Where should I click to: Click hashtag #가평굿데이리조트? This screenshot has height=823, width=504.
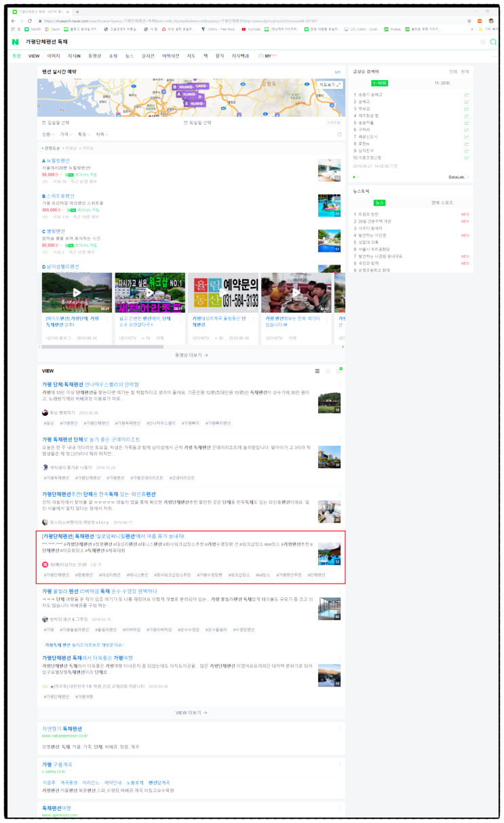click(145, 478)
